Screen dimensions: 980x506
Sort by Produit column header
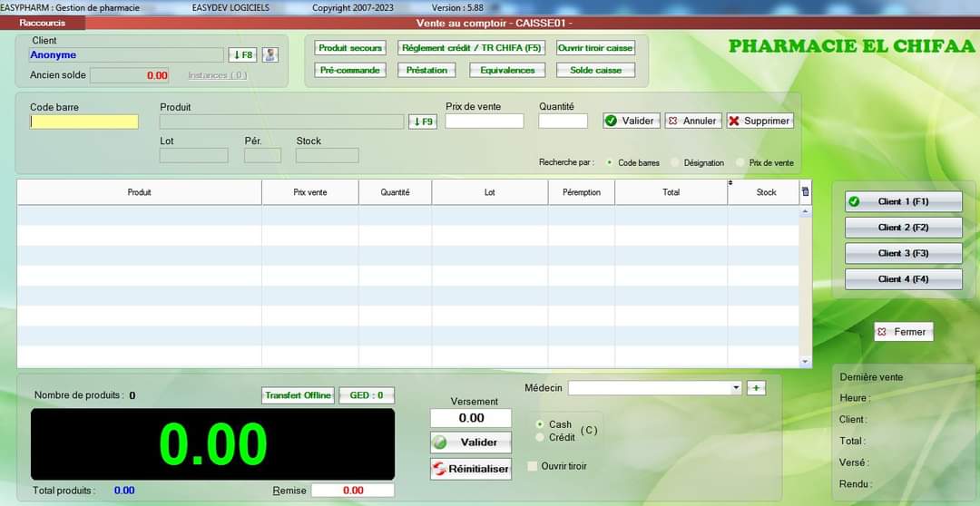(x=140, y=192)
